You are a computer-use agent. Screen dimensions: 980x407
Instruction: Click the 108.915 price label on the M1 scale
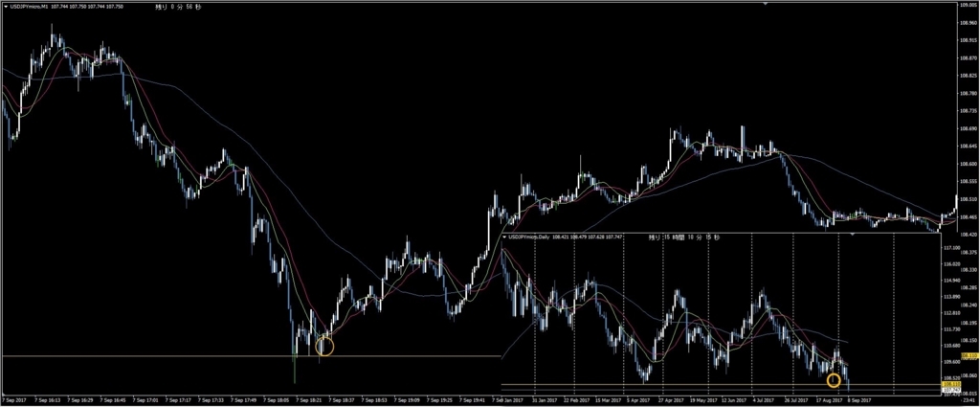(x=969, y=40)
